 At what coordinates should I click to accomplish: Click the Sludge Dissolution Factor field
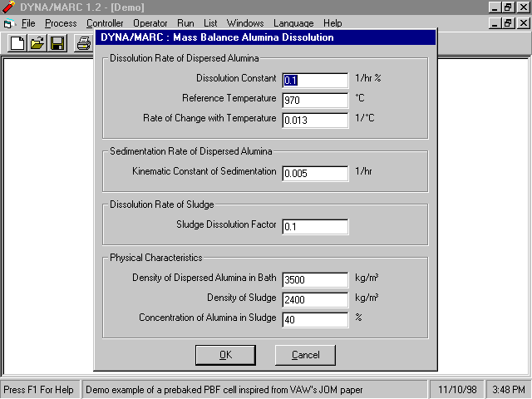(315, 227)
